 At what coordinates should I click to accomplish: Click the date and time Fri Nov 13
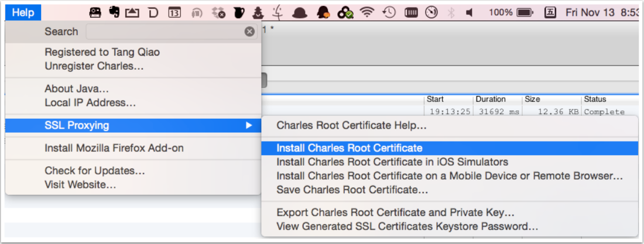point(601,13)
